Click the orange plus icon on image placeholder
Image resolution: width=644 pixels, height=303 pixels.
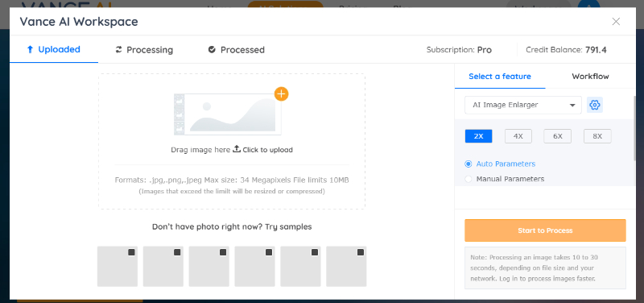coord(281,93)
